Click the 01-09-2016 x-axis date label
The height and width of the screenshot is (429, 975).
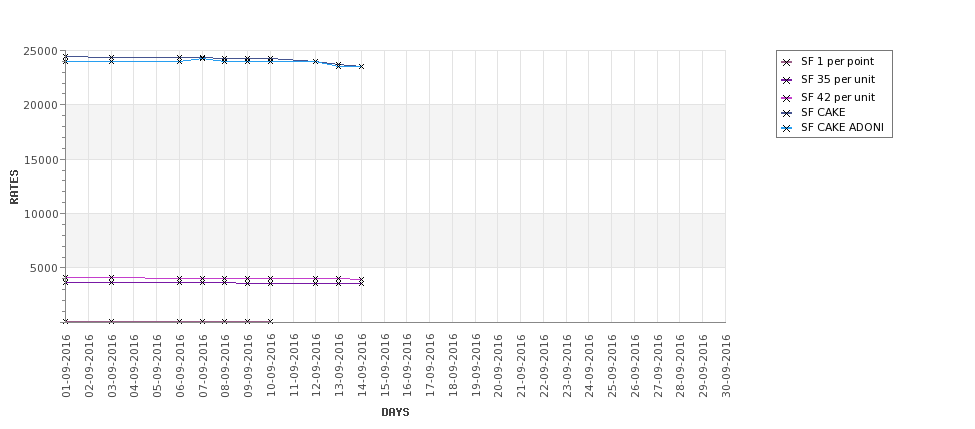tap(66, 366)
